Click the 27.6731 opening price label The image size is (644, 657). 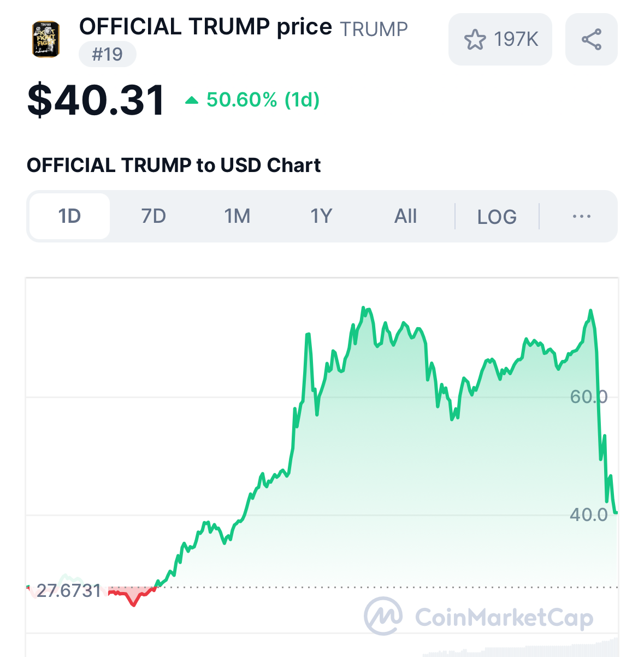[x=69, y=590]
